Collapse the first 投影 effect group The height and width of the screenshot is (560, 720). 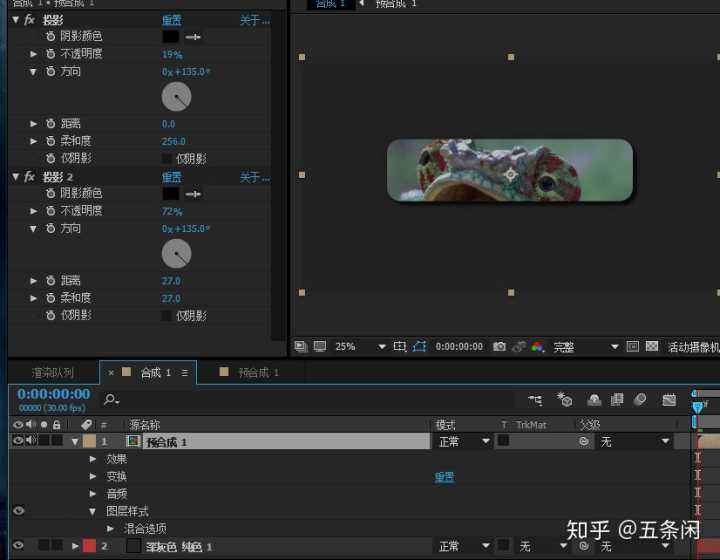16,20
